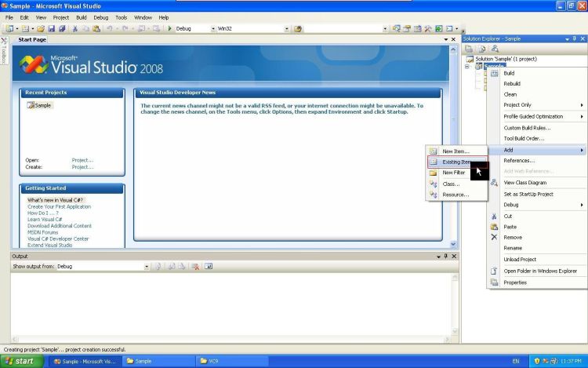The width and height of the screenshot is (588, 368).
Task: Open Solution Explorer window position dropdown arrow
Action: (x=567, y=39)
